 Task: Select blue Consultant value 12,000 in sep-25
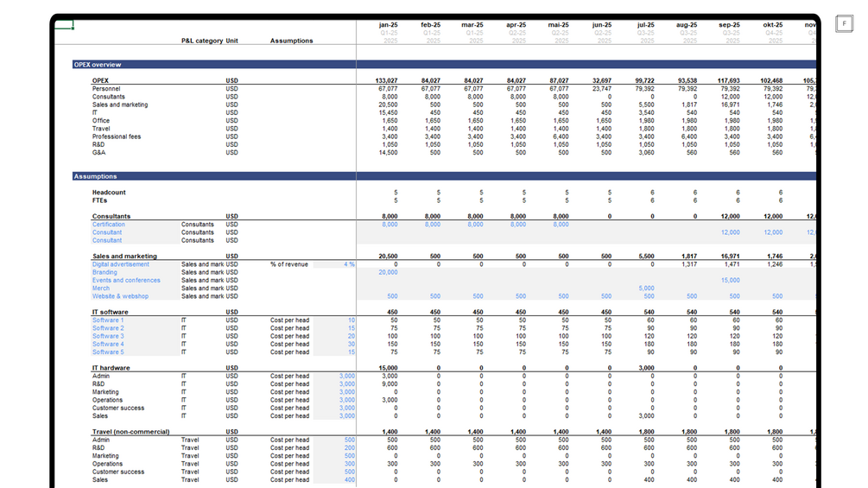730,232
